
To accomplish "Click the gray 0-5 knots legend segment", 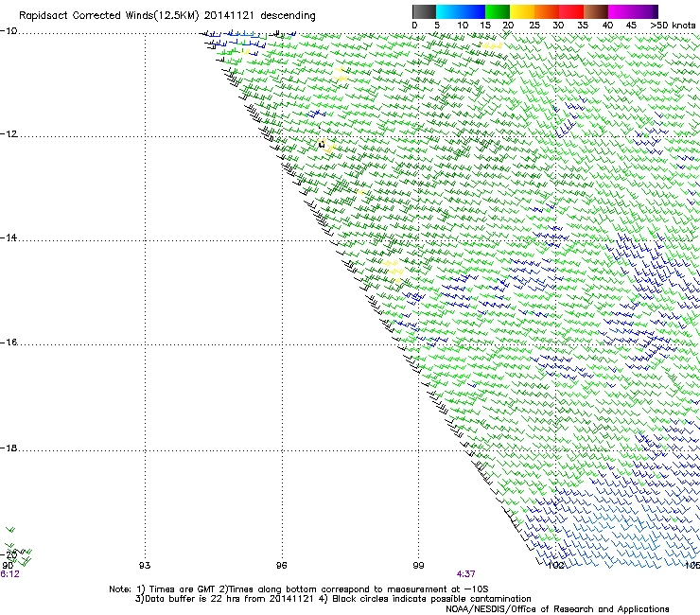I will click(x=424, y=11).
